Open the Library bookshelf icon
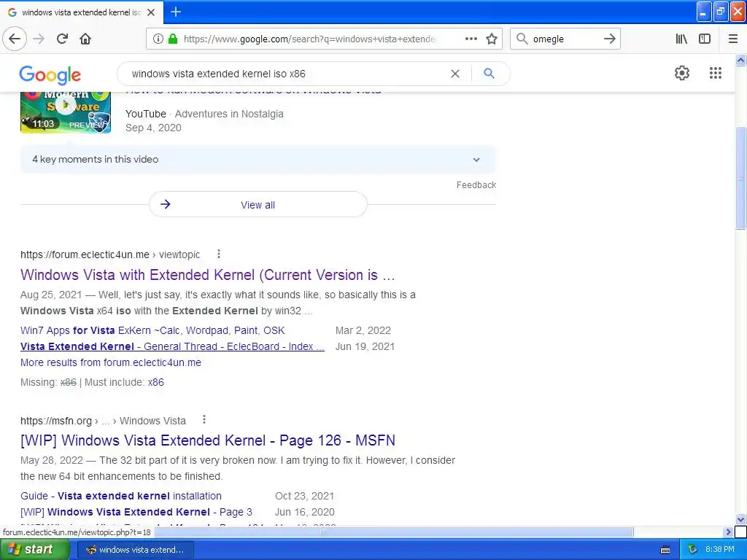 point(681,39)
